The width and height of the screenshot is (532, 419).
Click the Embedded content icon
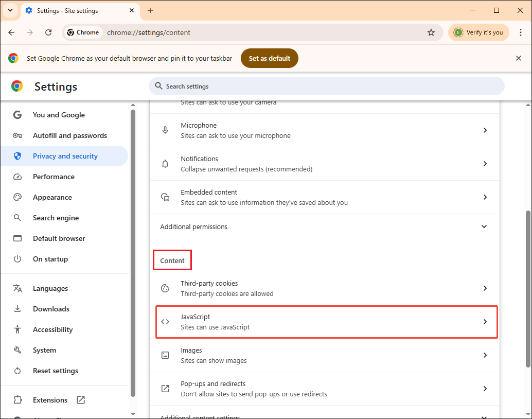coord(165,197)
